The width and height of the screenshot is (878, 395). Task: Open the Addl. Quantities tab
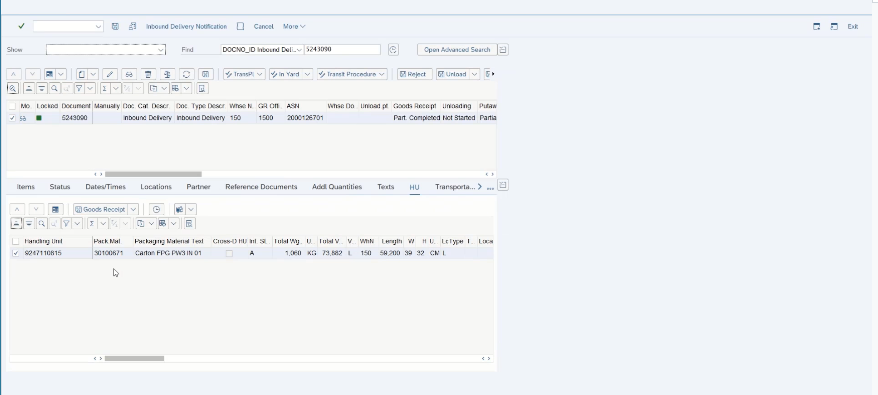coord(337,187)
